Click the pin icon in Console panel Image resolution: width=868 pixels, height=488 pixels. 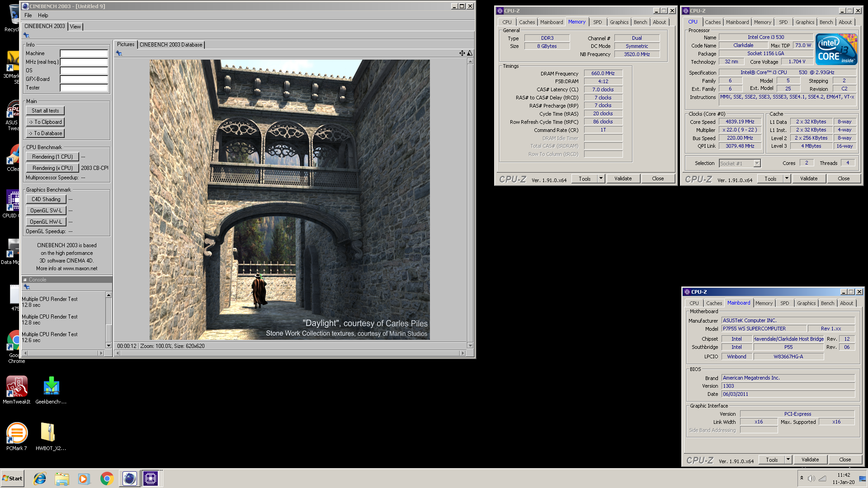[x=27, y=287]
